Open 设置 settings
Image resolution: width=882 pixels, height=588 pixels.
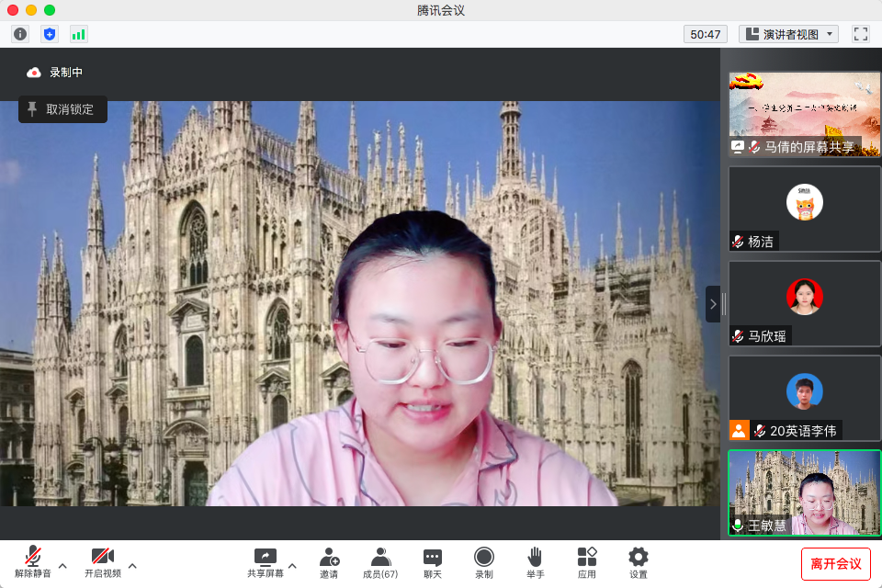(639, 561)
